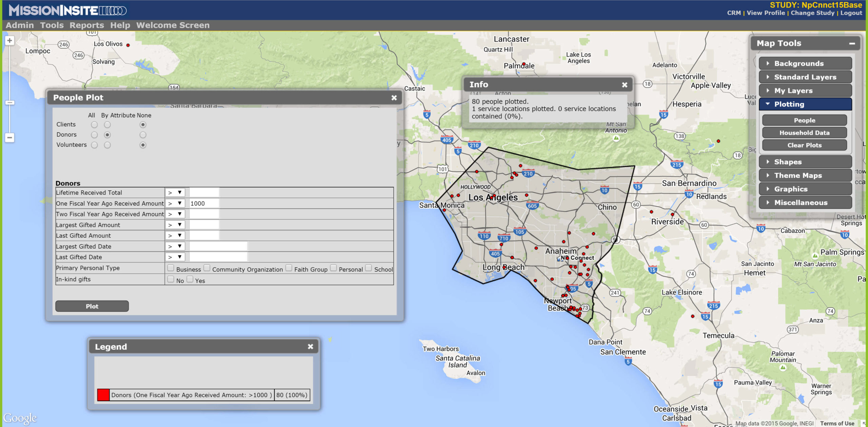Click the People plotting button
The width and height of the screenshot is (868, 427).
tap(804, 120)
